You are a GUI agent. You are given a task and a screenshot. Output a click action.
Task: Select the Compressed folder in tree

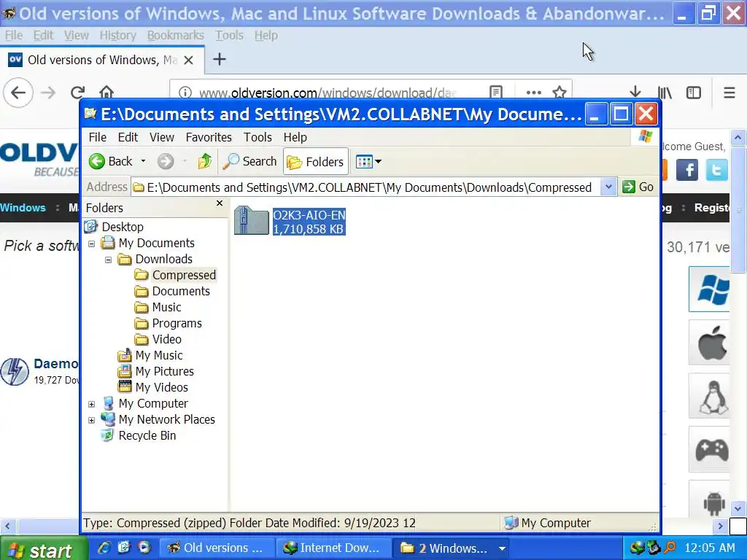[184, 275]
